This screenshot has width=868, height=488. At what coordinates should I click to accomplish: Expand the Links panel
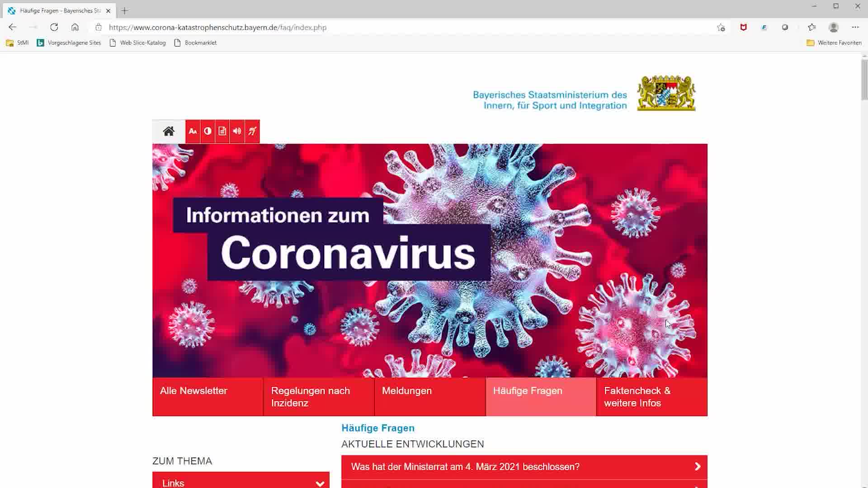pyautogui.click(x=241, y=480)
